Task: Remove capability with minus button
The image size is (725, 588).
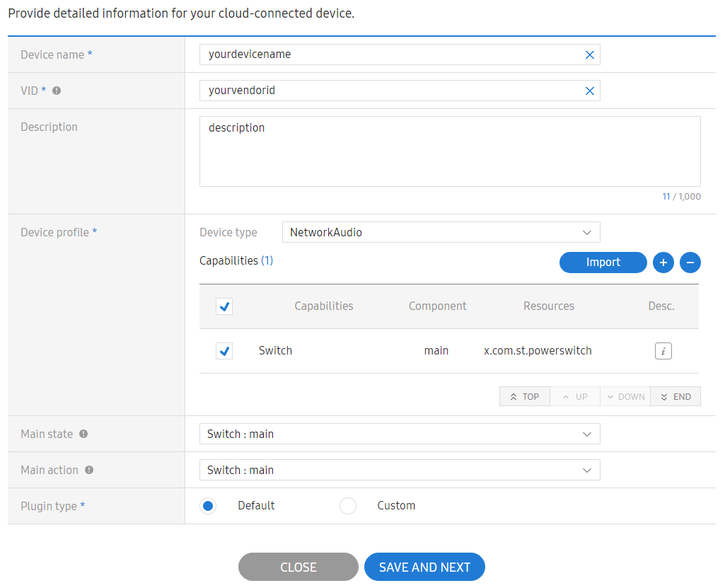Action: pyautogui.click(x=690, y=263)
